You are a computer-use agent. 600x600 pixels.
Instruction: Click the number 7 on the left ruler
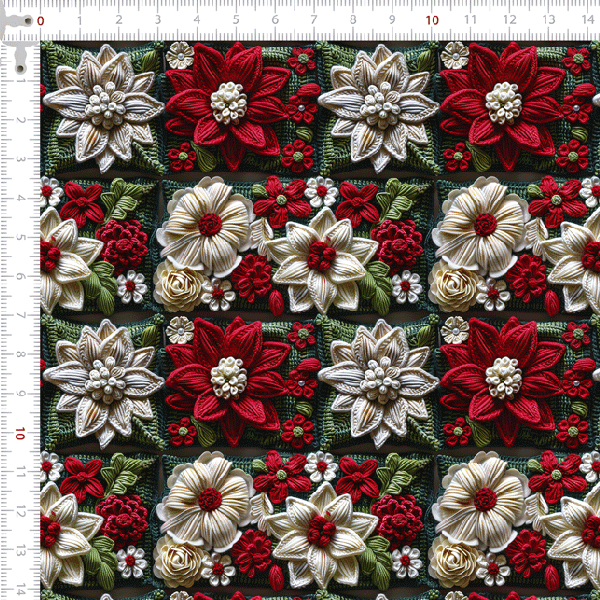20,315
